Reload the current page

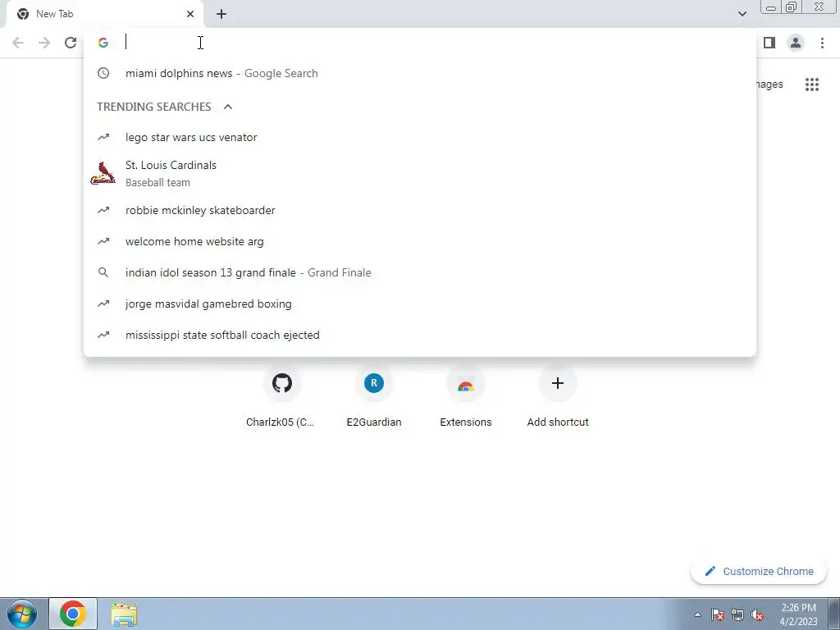pyautogui.click(x=71, y=43)
